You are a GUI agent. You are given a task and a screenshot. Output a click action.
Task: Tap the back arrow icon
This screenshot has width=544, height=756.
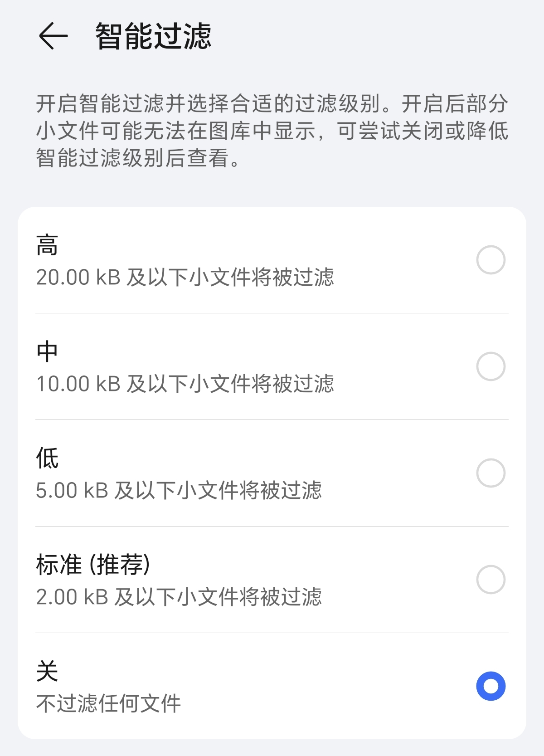pos(53,36)
